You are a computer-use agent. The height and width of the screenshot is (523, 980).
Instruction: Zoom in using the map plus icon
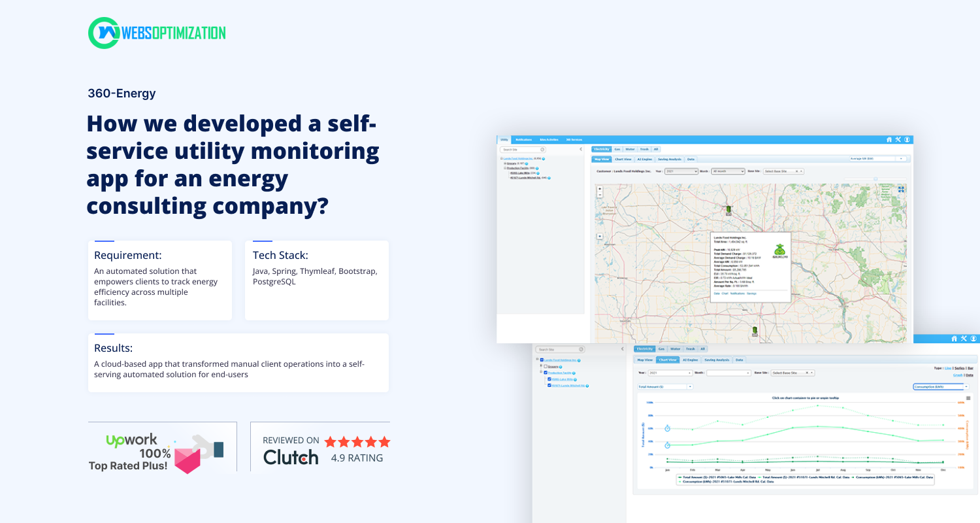(x=600, y=189)
